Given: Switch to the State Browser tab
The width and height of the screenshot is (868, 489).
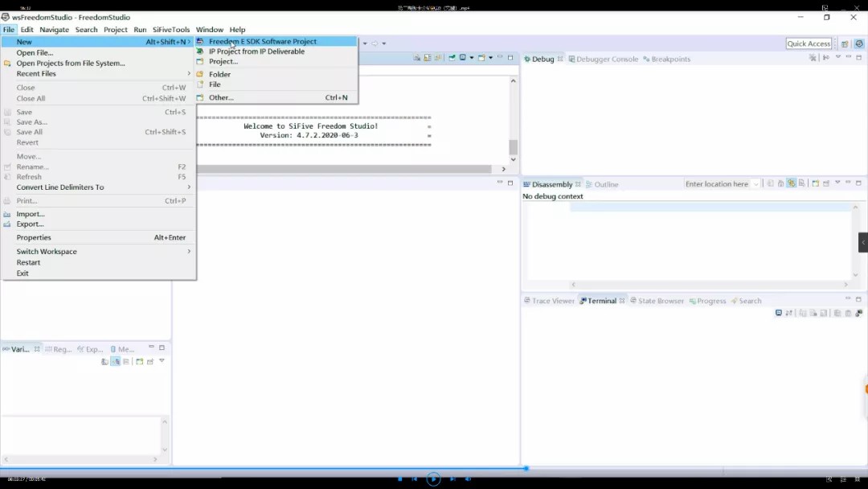Looking at the screenshot, I should [657, 302].
